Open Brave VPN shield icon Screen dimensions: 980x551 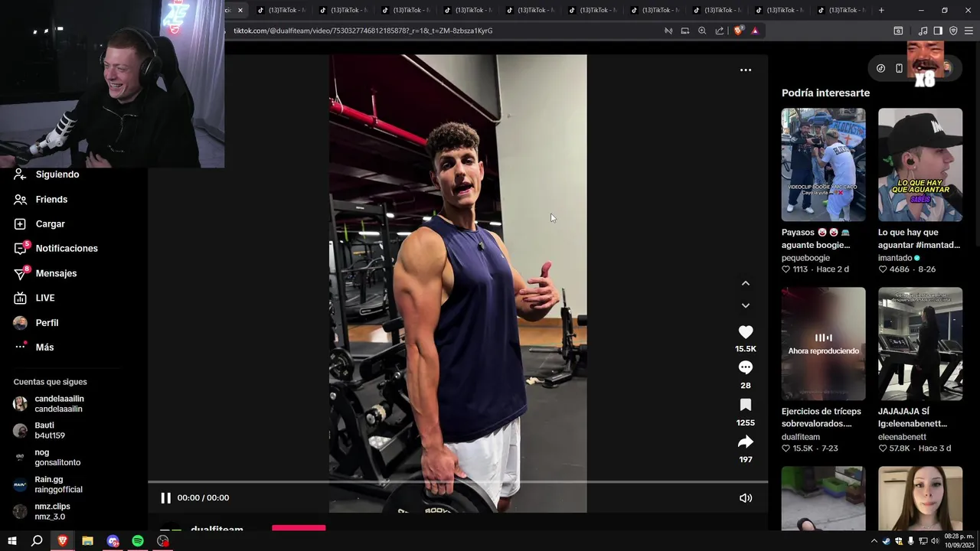pyautogui.click(x=953, y=31)
